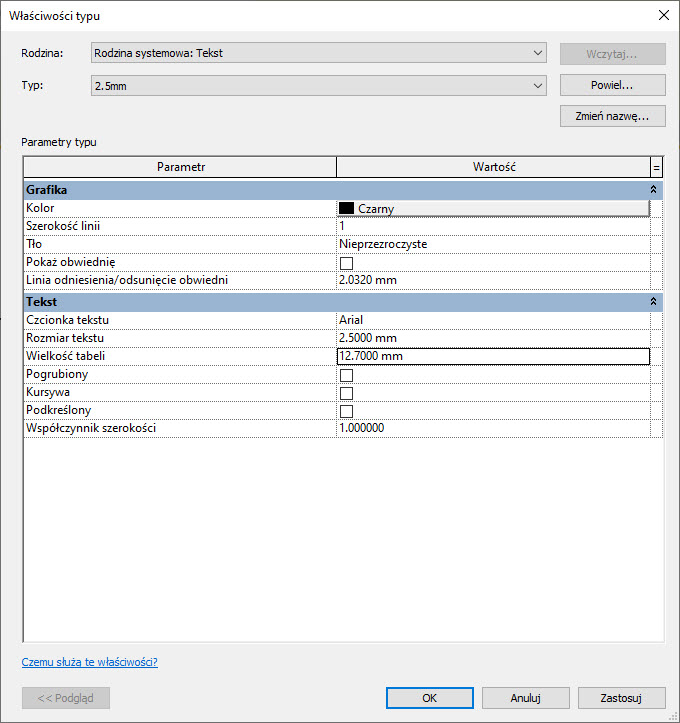The width and height of the screenshot is (680, 723).
Task: Click the Wielkość tabeli value field
Action: coord(493,356)
